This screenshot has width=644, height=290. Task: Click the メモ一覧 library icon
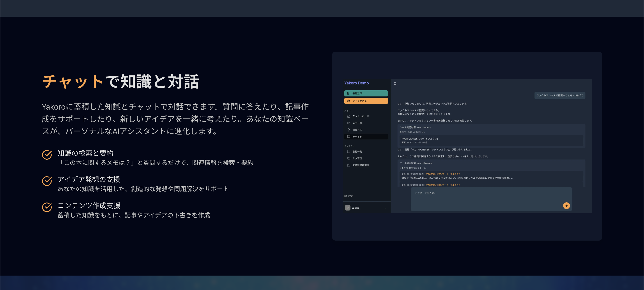coord(349,123)
